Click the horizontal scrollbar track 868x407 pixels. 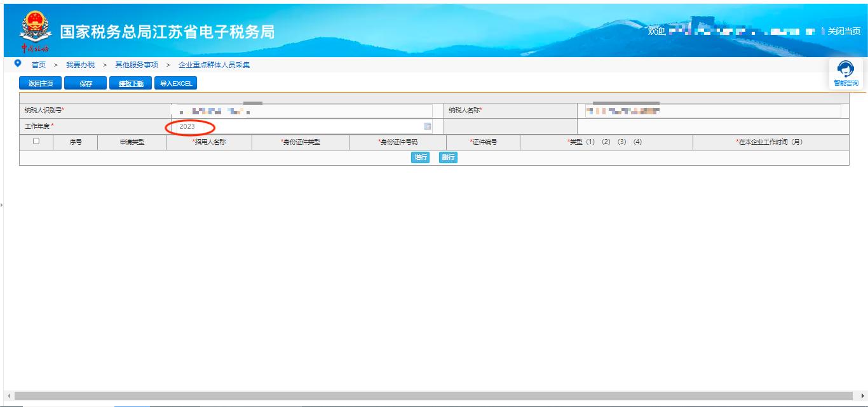coord(432,396)
